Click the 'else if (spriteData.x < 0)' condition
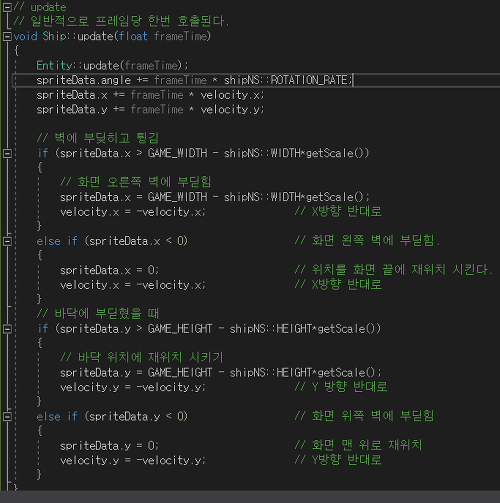 (112, 241)
